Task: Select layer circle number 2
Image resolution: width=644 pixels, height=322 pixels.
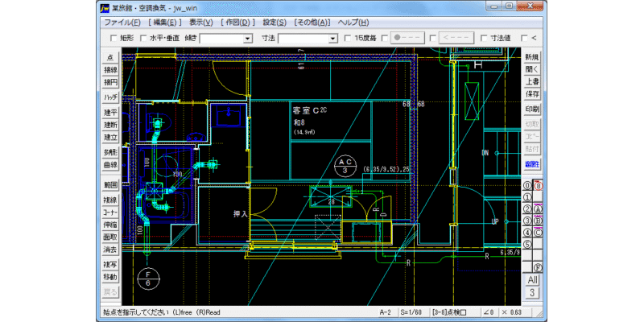Action: pos(528,208)
